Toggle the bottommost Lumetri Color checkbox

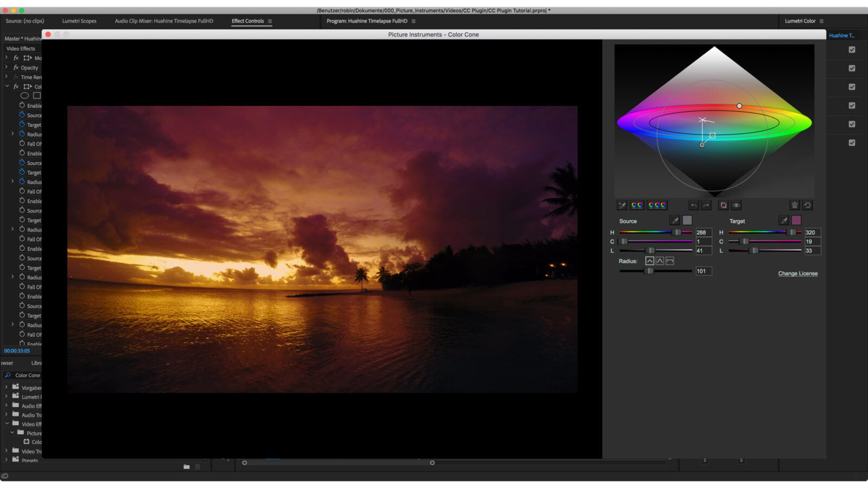(852, 143)
